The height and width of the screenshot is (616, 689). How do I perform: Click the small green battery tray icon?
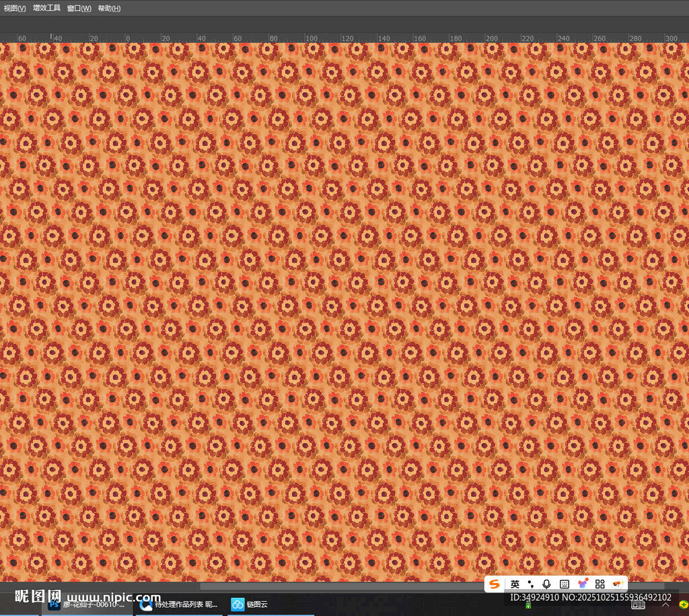[528, 605]
